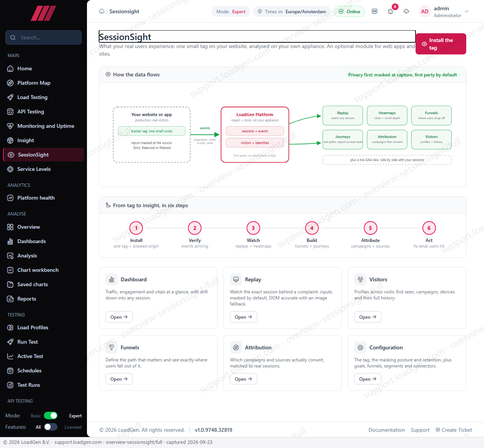The image size is (484, 448).
Task: Open the notifications bell
Action: [390, 11]
